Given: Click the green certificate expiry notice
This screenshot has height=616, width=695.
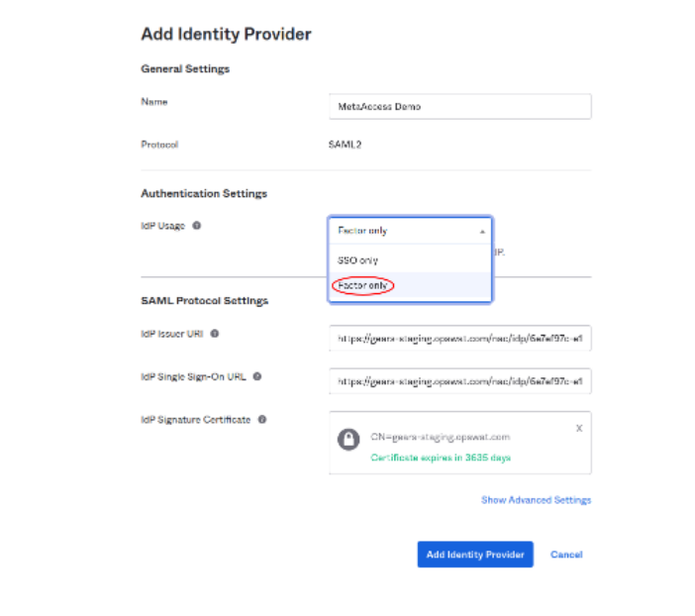Looking at the screenshot, I should coord(441,458).
